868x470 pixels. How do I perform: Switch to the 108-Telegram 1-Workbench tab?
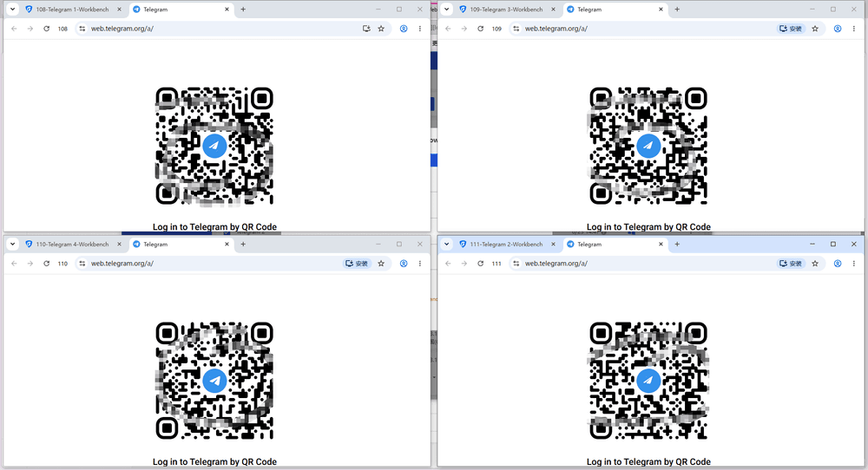(x=73, y=10)
